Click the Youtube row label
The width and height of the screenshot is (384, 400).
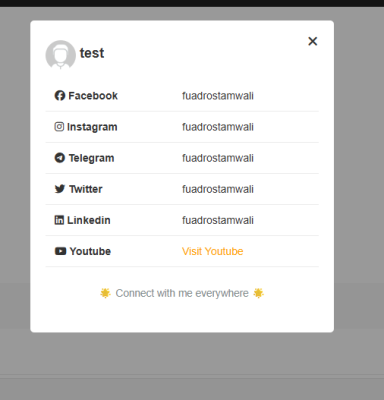[90, 251]
